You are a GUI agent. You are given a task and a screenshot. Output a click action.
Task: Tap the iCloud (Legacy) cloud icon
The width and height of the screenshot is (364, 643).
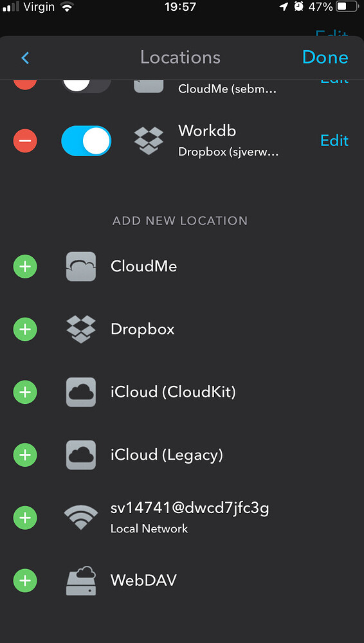81,455
